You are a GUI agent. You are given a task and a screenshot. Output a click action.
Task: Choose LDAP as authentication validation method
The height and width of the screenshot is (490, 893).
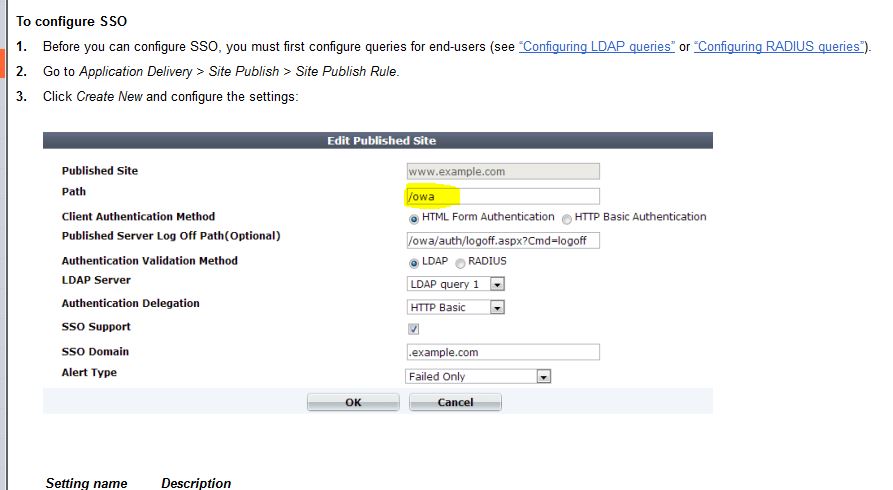pyautogui.click(x=414, y=263)
